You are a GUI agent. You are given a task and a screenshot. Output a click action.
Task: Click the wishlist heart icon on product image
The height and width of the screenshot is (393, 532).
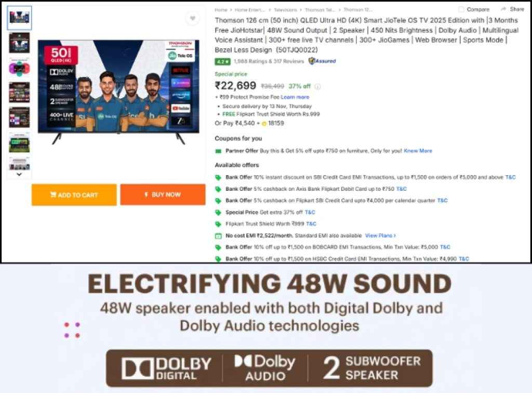[x=192, y=18]
